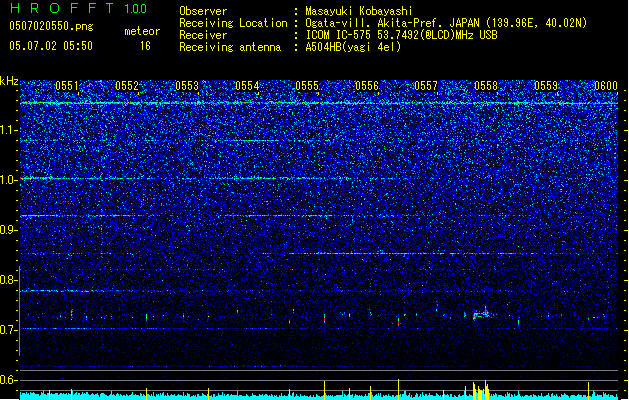The width and height of the screenshot is (629, 400).
Task: Click the 1.1 frequency axis label
Action: pos(9,130)
